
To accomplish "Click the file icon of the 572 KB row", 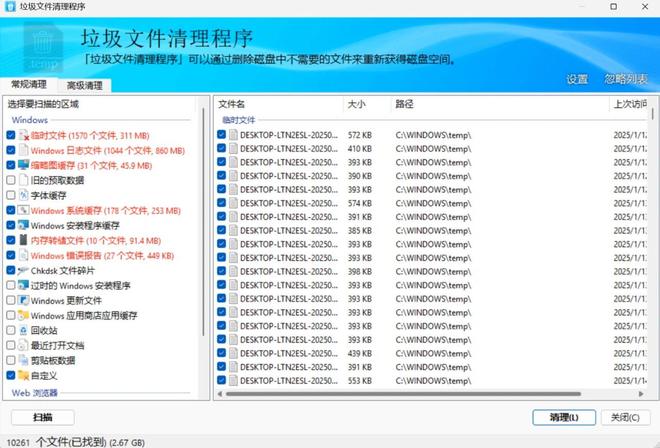I will click(x=233, y=135).
